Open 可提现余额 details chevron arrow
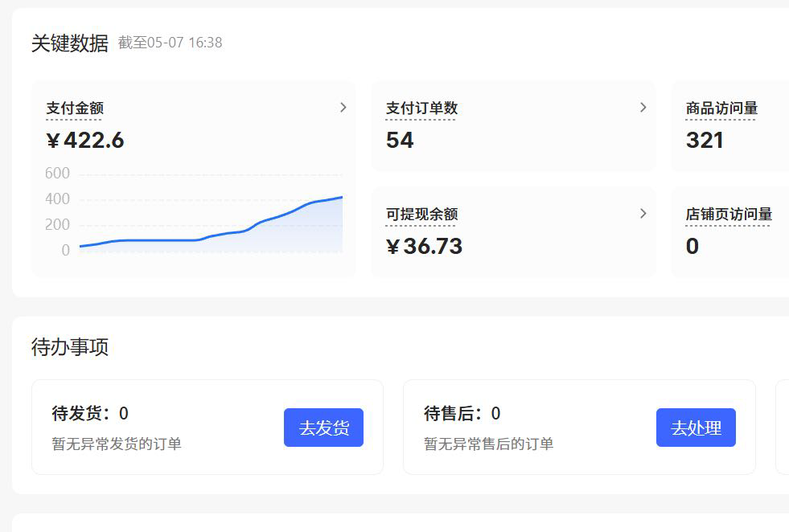The height and width of the screenshot is (532, 789). tap(643, 214)
